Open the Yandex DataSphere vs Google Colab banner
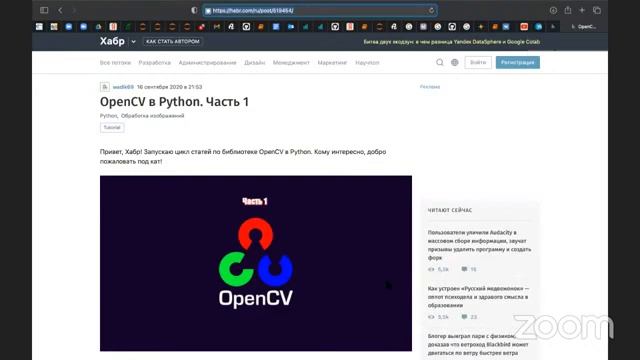 (451, 42)
